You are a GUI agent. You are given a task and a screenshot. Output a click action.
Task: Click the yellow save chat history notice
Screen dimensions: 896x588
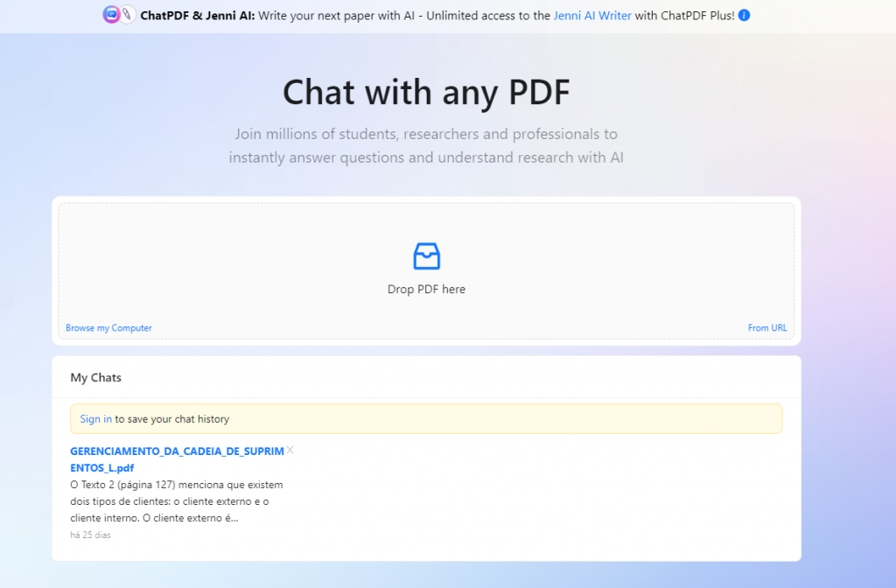click(426, 419)
